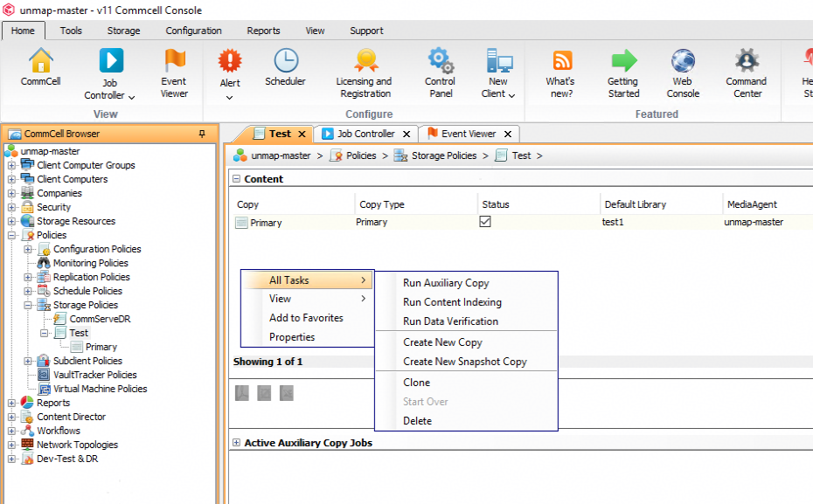Close the Test tab

[302, 135]
